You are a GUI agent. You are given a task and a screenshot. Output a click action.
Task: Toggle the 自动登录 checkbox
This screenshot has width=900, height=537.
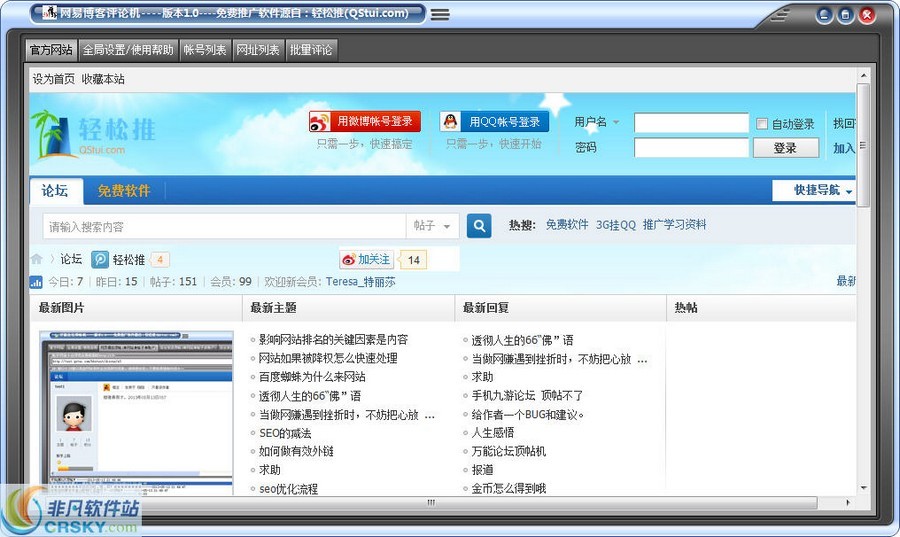[x=762, y=123]
